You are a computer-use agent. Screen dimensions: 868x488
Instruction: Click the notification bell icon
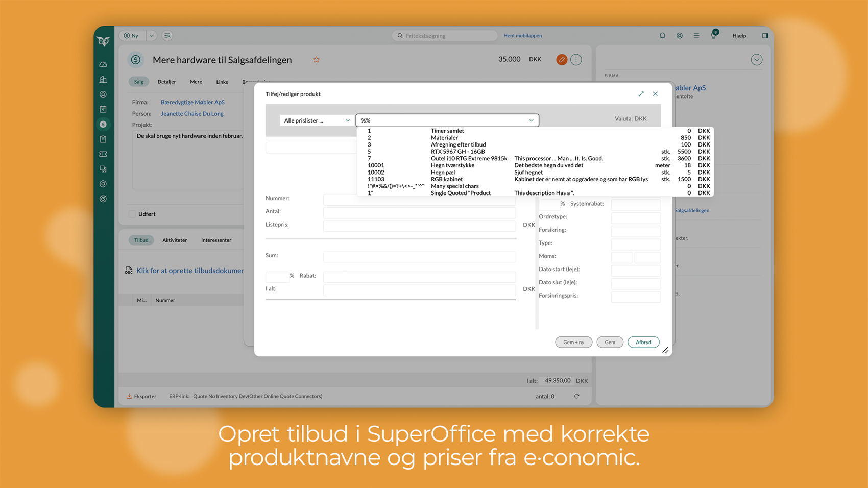(662, 36)
